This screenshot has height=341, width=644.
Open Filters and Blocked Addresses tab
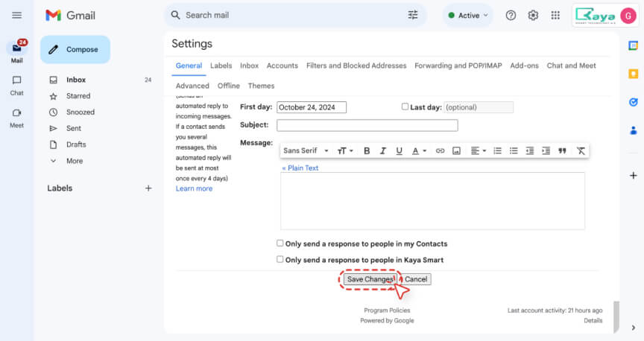356,66
